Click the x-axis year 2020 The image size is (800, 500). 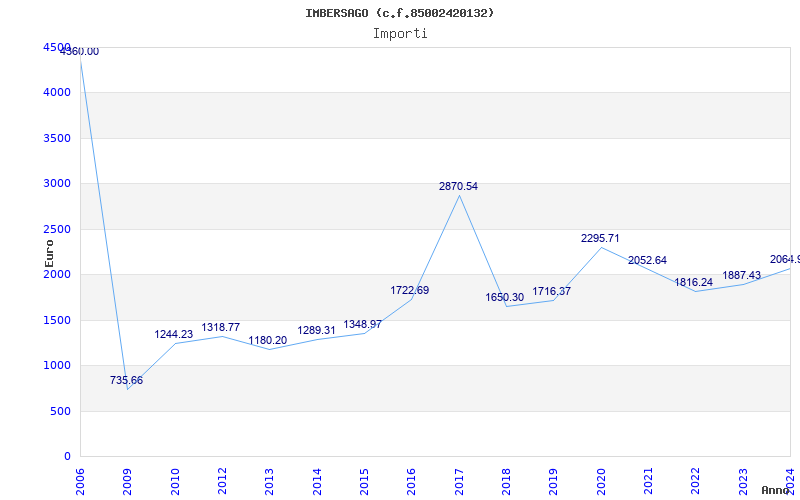(601, 482)
